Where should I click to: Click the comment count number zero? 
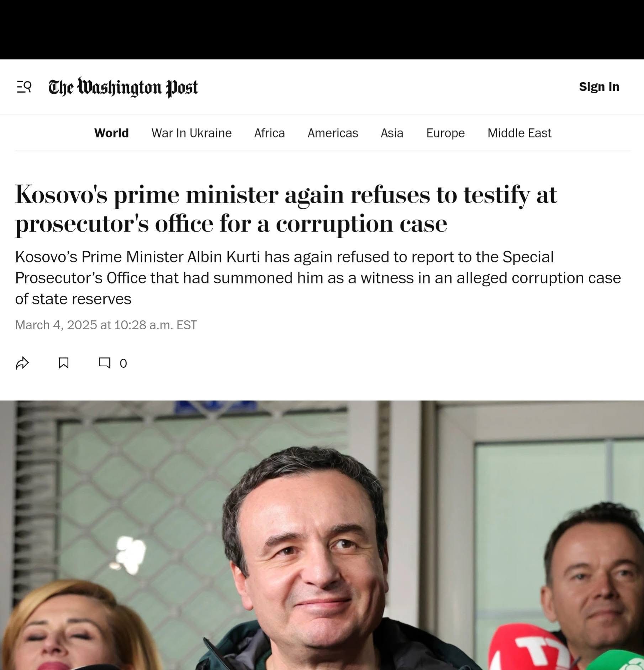click(123, 363)
